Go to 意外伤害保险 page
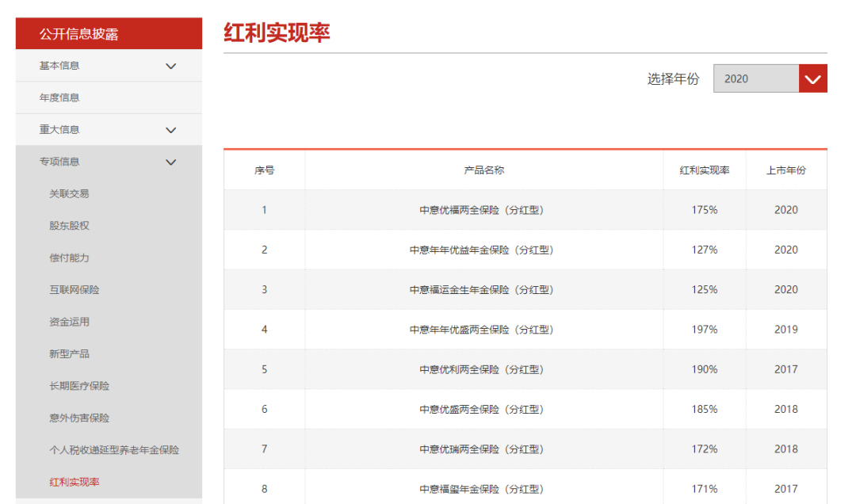This screenshot has width=856, height=504. 79,418
